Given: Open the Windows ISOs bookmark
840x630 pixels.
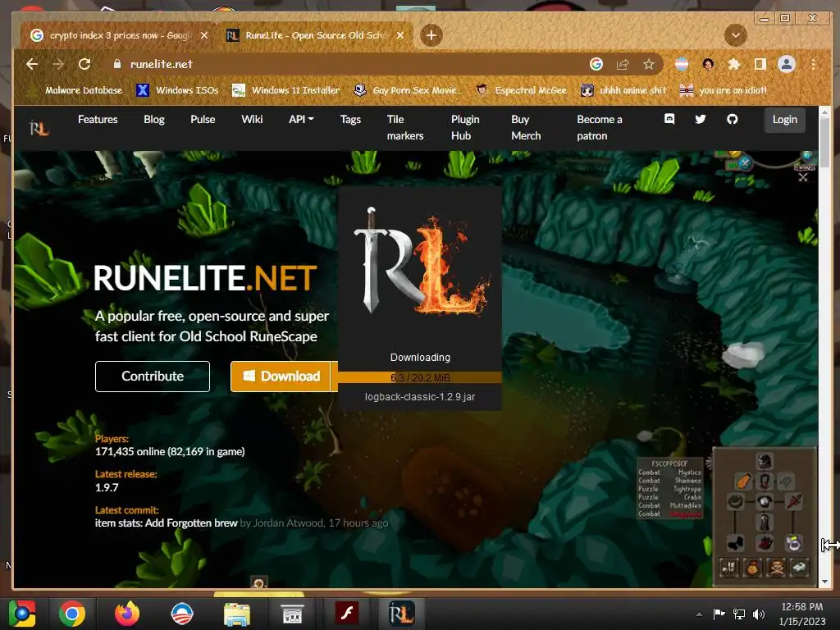Looking at the screenshot, I should (x=178, y=90).
